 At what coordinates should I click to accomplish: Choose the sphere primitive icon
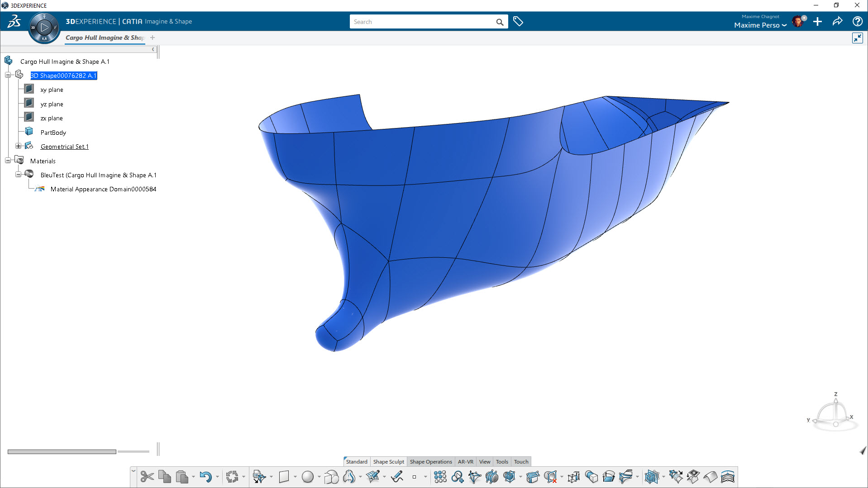point(308,477)
